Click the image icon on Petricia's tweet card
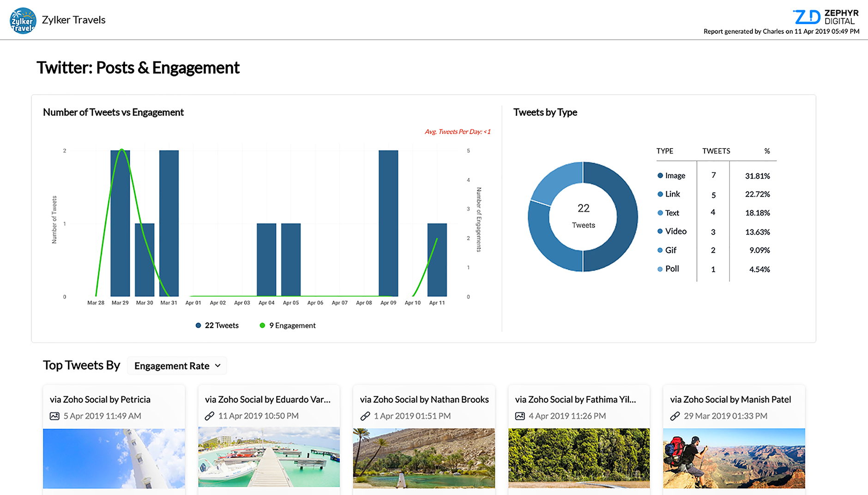 click(x=54, y=416)
